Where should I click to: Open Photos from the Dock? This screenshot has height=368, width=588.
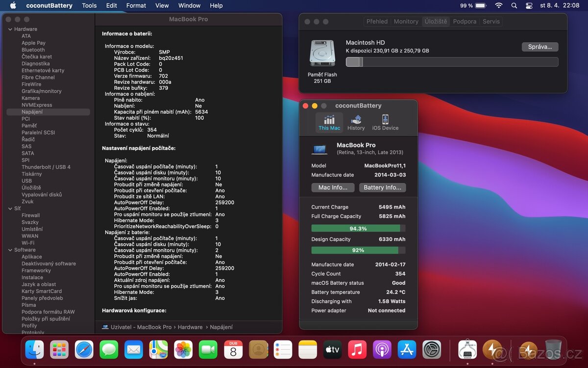pos(183,350)
